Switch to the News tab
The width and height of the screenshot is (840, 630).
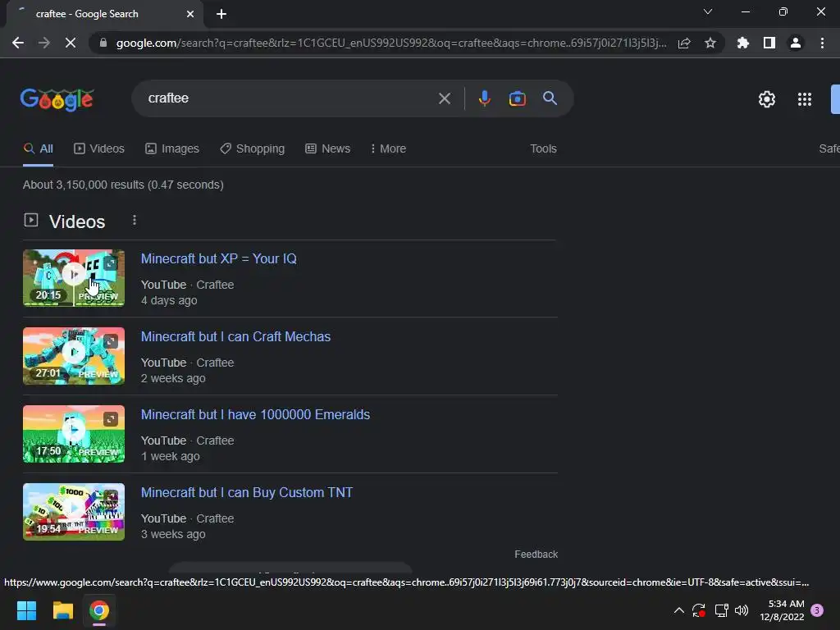pos(328,149)
